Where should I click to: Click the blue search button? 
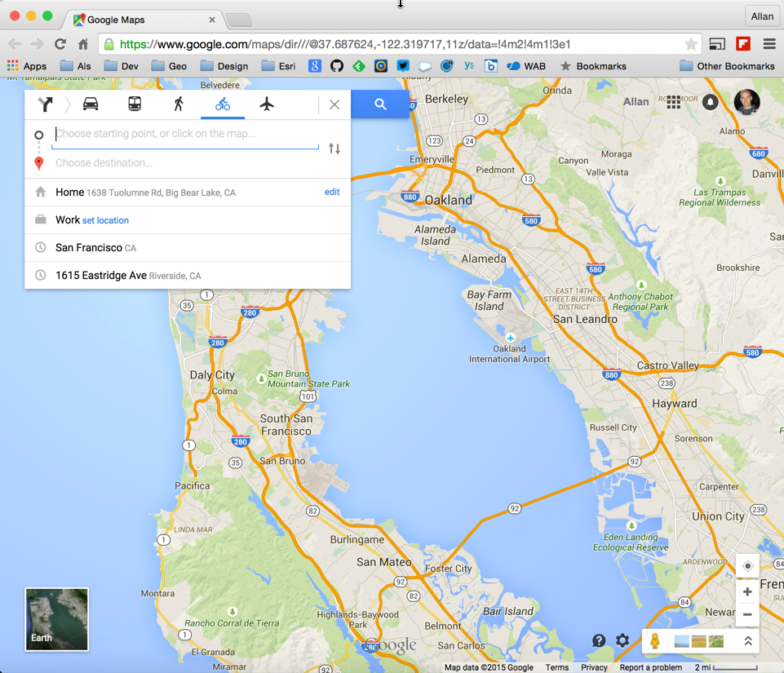click(380, 104)
